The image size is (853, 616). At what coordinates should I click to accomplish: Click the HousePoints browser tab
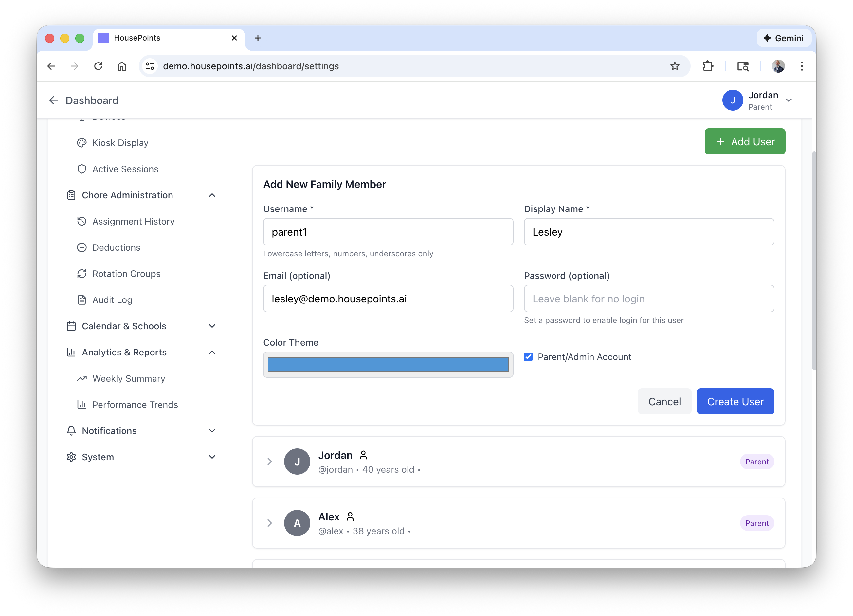169,38
